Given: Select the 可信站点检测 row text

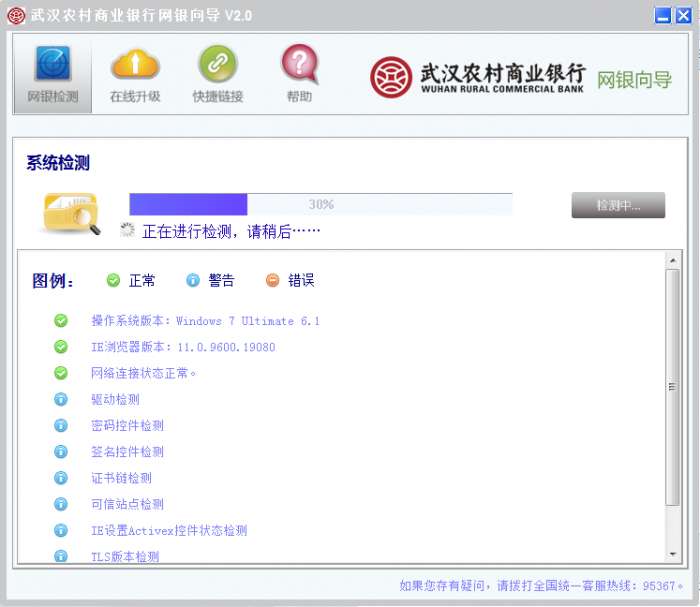Looking at the screenshot, I should pos(128,504).
